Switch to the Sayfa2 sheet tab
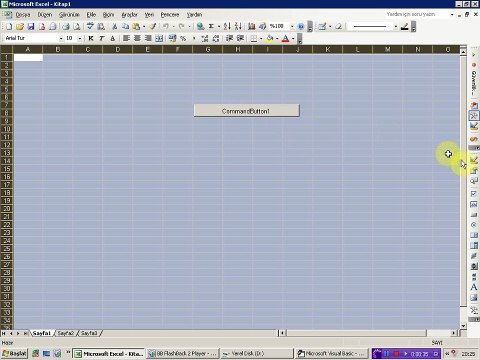 pos(66,333)
